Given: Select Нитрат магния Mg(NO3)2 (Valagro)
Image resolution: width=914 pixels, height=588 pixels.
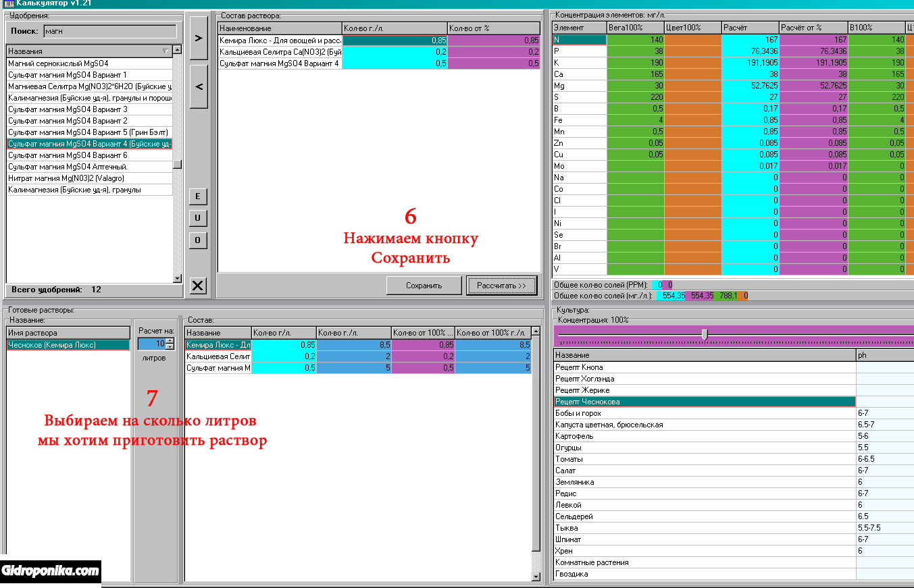Looking at the screenshot, I should [x=89, y=178].
